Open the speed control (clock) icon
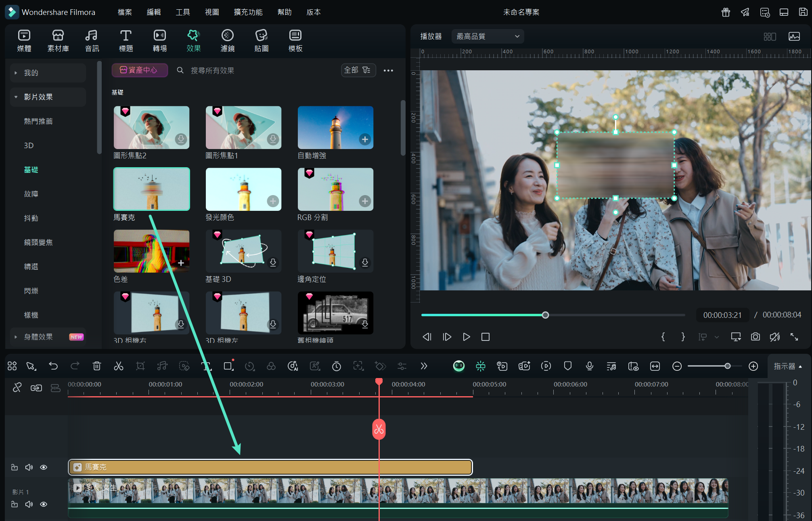This screenshot has height=521, width=812. point(250,366)
